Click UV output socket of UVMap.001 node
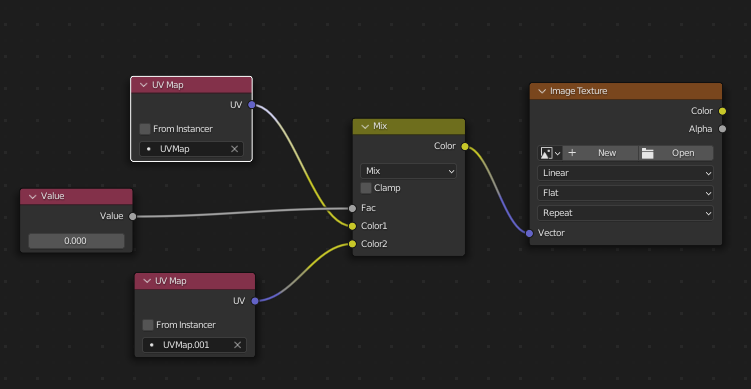The height and width of the screenshot is (389, 751). click(255, 301)
